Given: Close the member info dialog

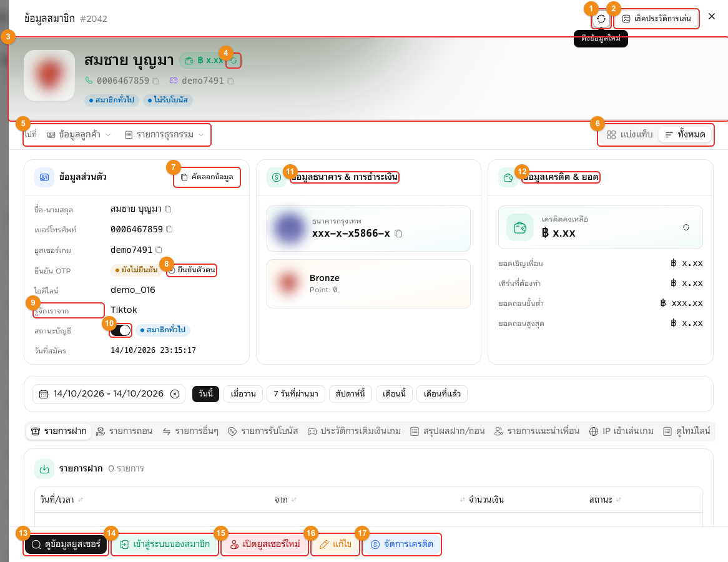Looking at the screenshot, I should point(712,17).
